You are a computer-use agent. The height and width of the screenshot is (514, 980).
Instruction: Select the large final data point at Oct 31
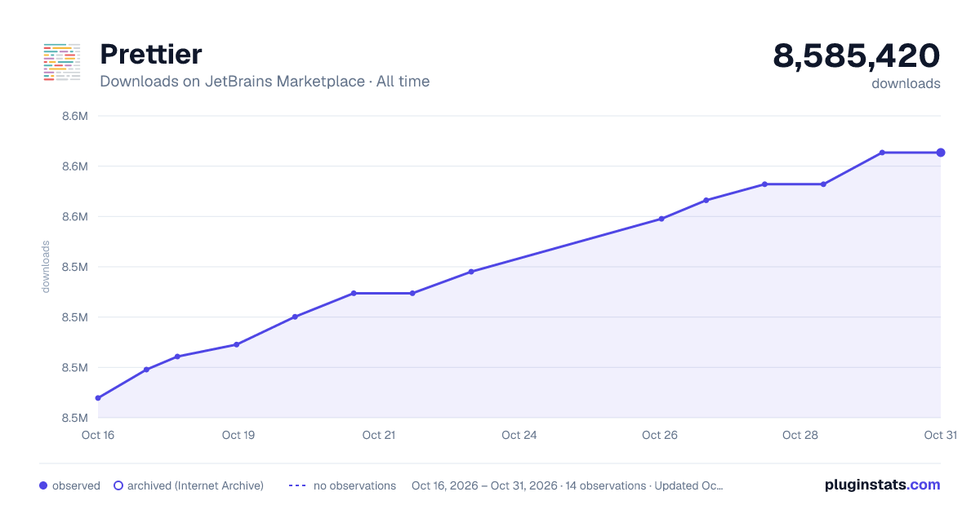click(941, 153)
